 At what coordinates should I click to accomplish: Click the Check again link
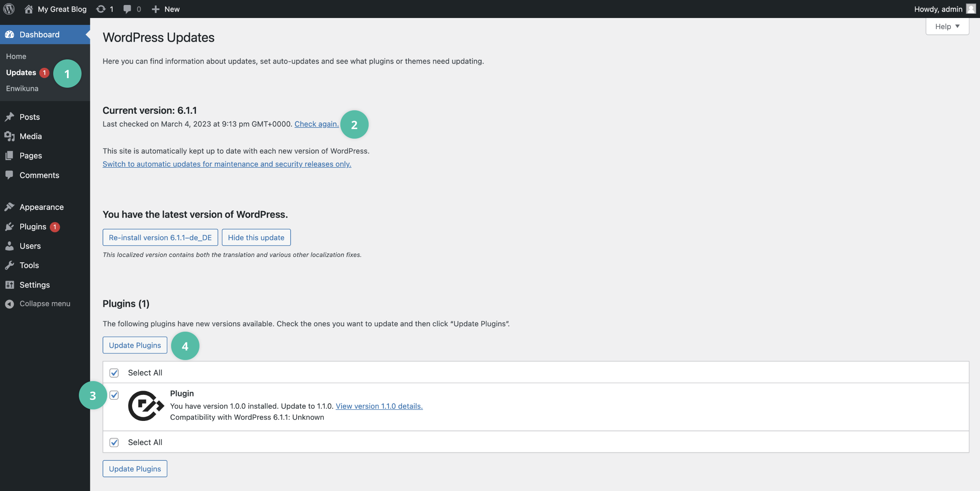pos(316,124)
